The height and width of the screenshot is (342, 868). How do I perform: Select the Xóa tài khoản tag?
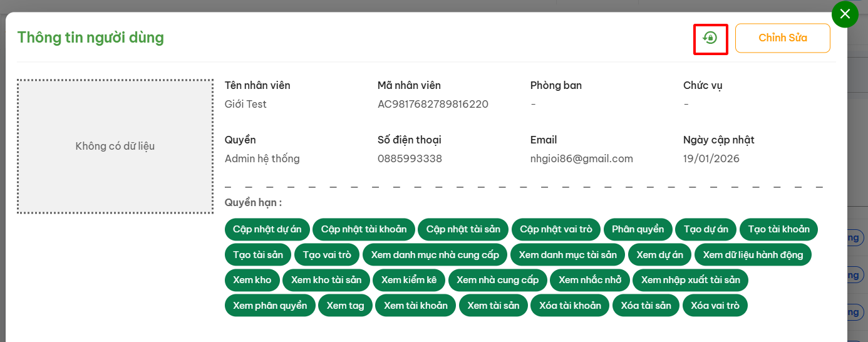point(570,306)
